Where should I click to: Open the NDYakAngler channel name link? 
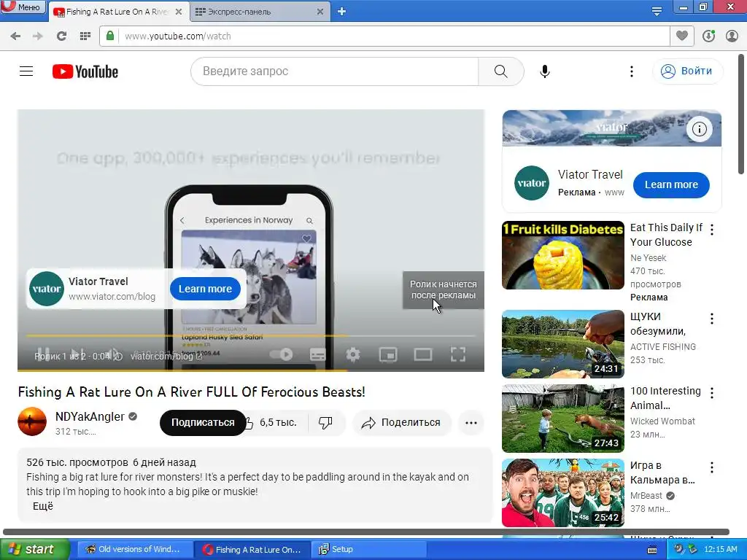tap(90, 416)
